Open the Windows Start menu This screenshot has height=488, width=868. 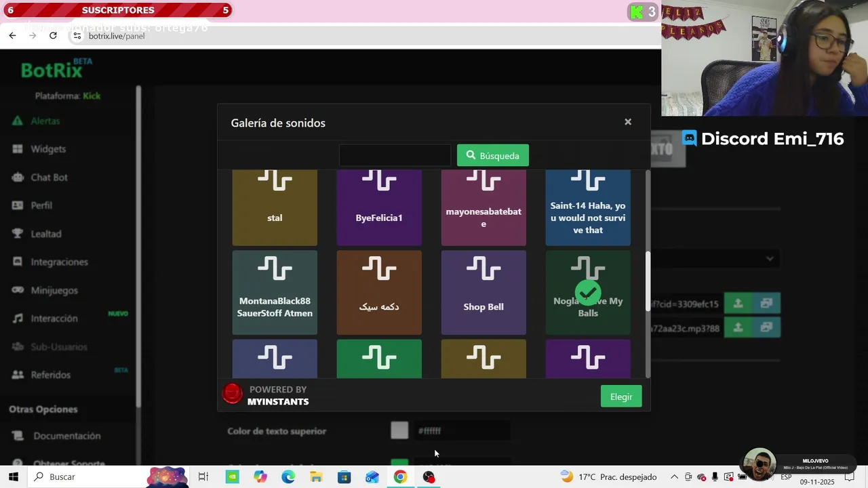click(13, 477)
